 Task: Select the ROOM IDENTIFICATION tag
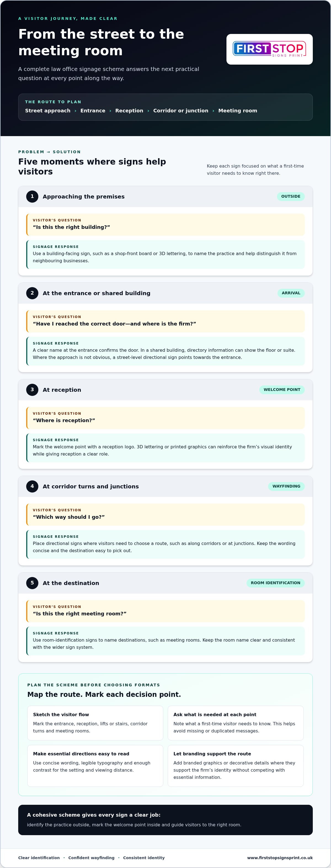click(276, 583)
